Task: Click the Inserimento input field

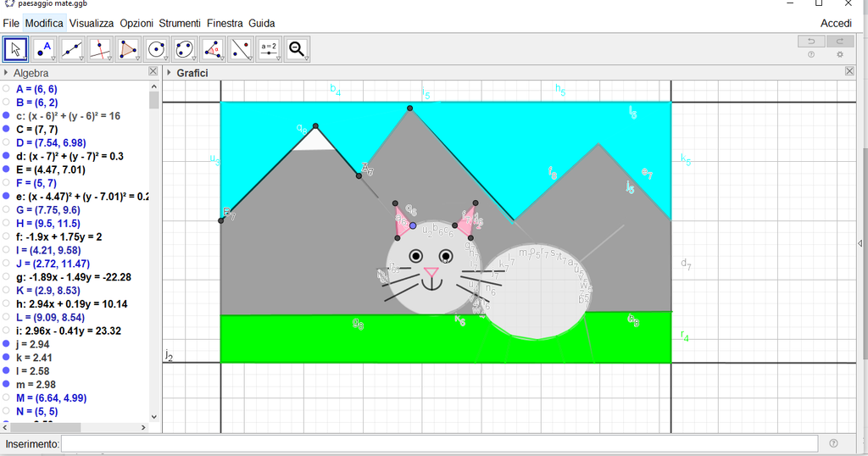Action: (x=439, y=443)
